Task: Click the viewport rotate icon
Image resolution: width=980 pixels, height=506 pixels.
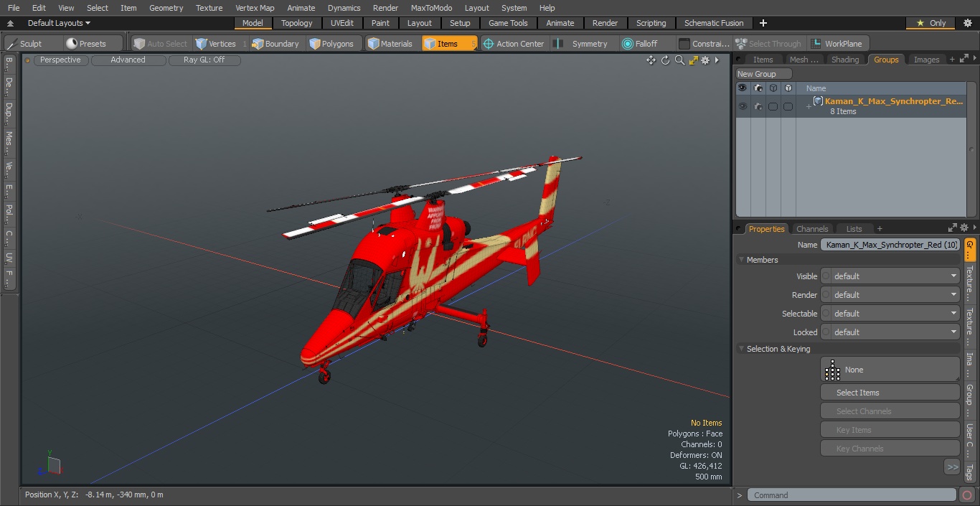Action: [665, 60]
